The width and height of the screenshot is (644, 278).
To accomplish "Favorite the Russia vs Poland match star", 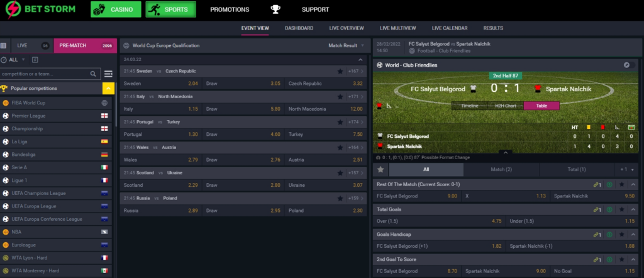I will click(x=340, y=198).
